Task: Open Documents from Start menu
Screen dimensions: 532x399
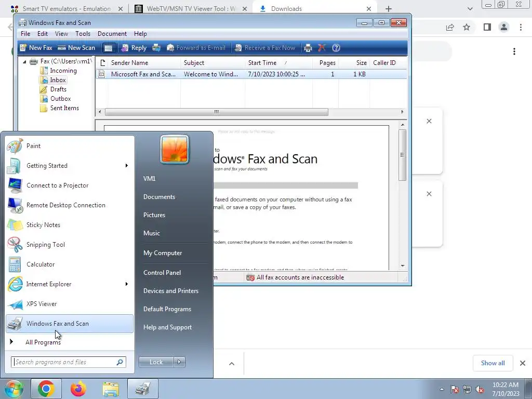Action: (159, 197)
